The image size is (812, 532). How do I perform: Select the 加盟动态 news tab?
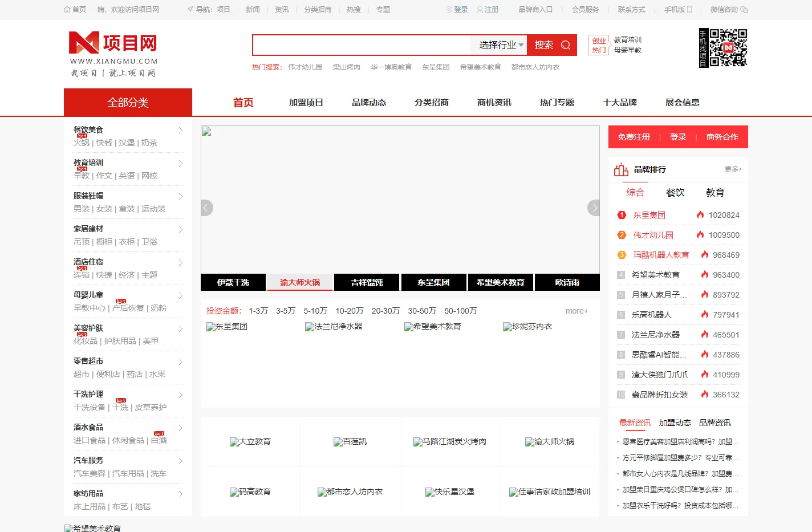pos(675,423)
